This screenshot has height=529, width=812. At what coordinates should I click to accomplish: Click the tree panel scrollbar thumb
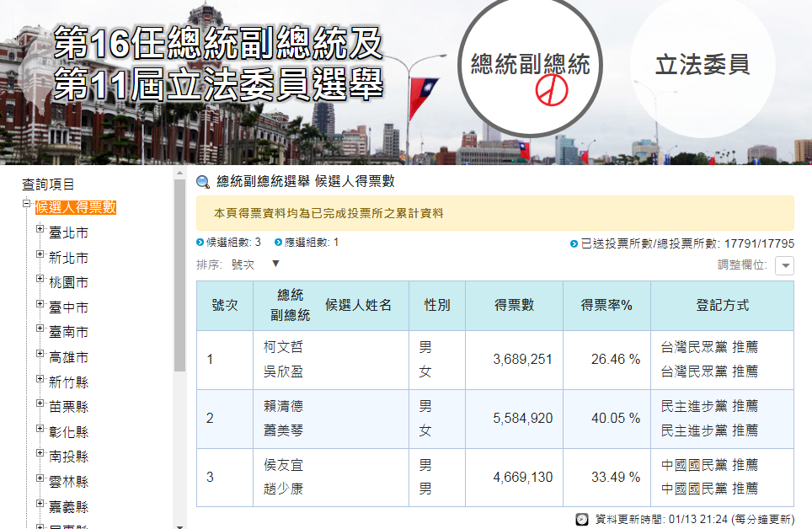pos(179,275)
